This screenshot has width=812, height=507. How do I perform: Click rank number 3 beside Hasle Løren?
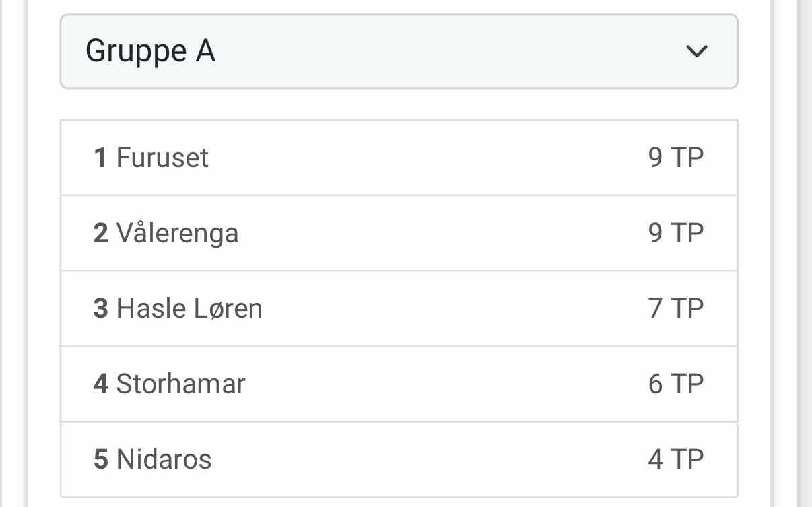pyautogui.click(x=100, y=308)
